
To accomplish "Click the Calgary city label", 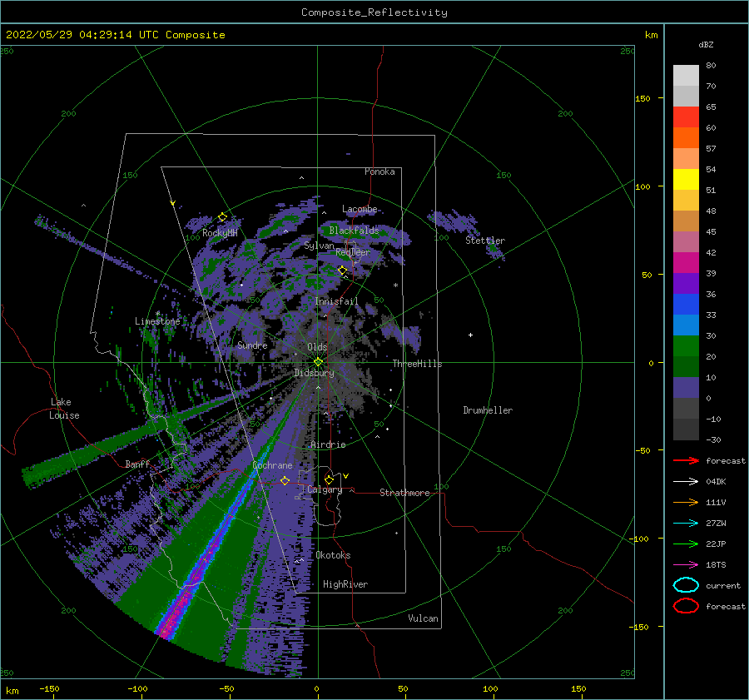I will [x=325, y=489].
